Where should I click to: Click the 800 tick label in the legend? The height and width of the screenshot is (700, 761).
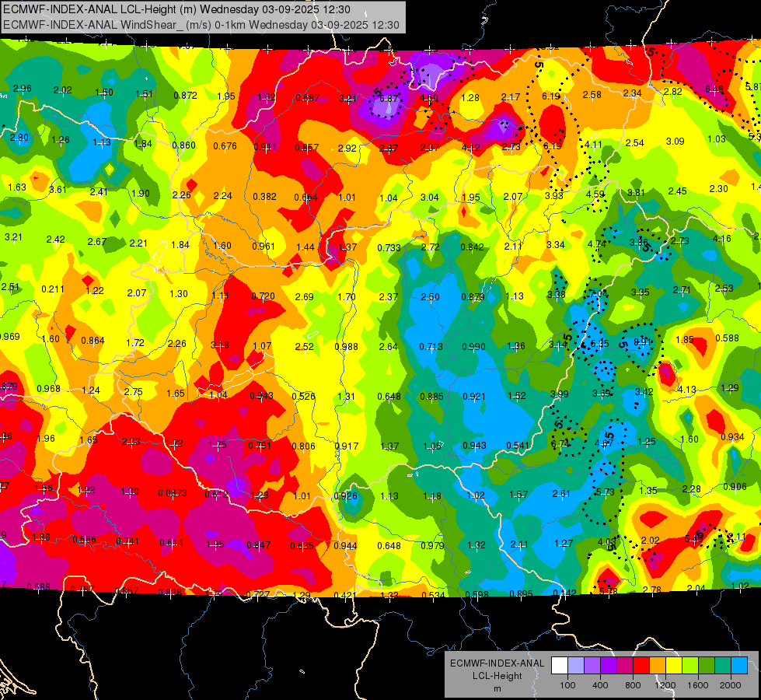[x=633, y=685]
